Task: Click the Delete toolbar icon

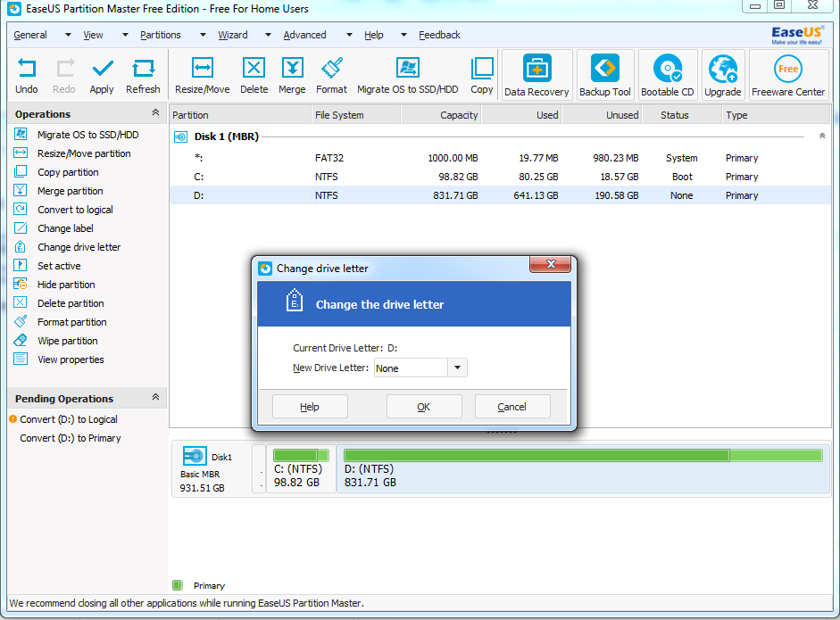Action: point(254,68)
